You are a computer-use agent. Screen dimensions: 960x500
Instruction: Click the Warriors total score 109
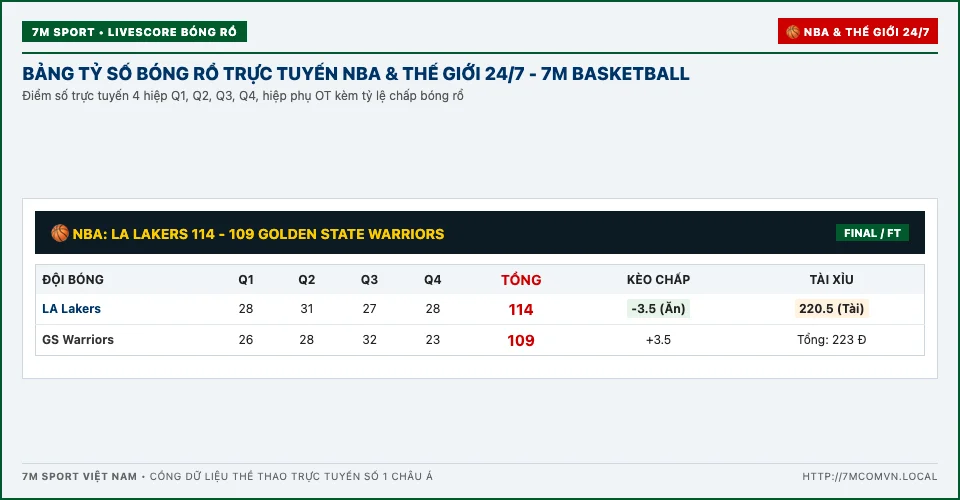521,340
